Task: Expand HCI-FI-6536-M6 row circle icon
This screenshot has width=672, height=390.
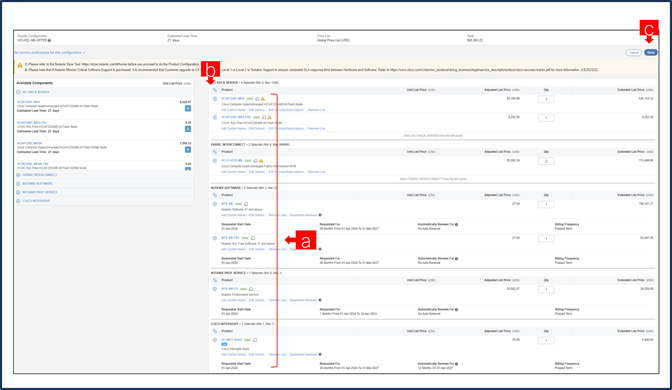Action: click(215, 161)
